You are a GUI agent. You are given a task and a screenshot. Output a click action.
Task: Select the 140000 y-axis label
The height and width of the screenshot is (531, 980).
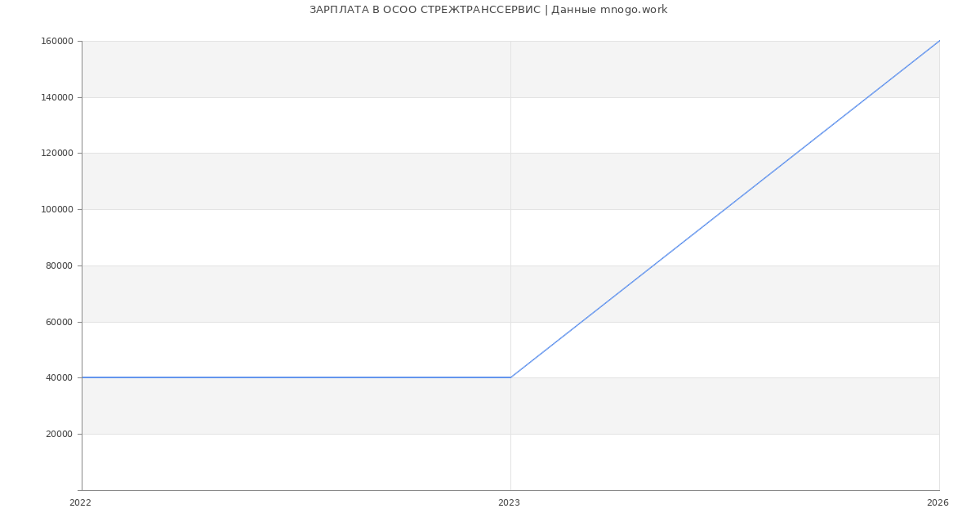59,97
